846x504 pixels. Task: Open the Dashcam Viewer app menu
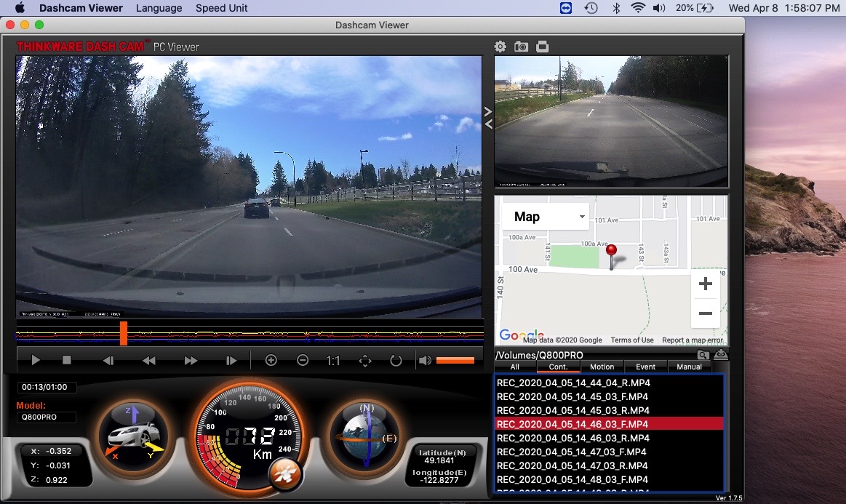click(81, 8)
